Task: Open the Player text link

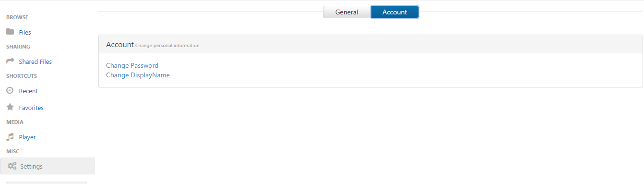Action: (27, 137)
